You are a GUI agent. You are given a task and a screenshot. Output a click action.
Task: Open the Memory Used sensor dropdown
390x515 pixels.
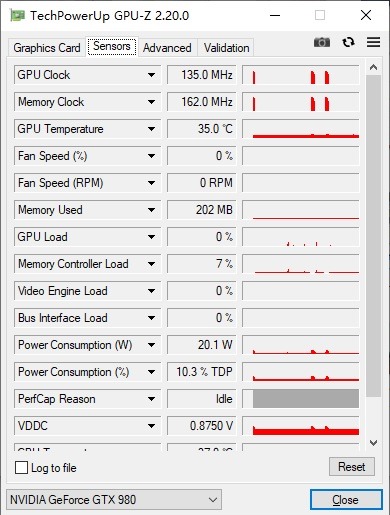[x=151, y=210]
